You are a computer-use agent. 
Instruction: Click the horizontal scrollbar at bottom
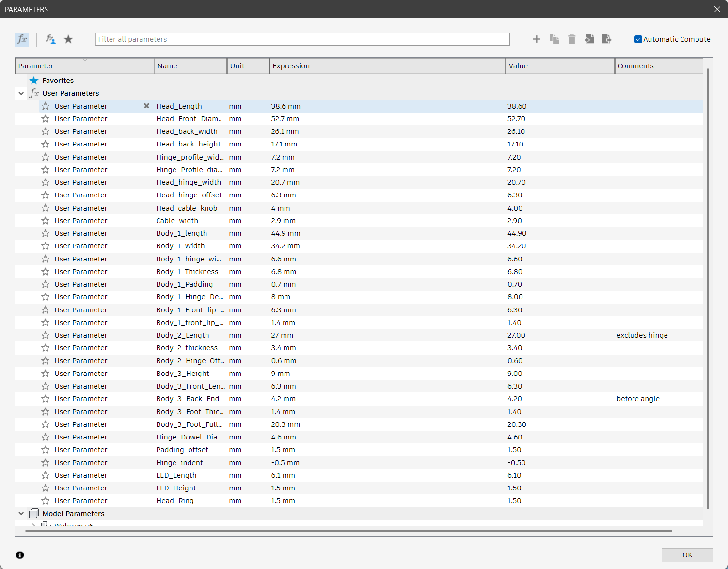pos(348,531)
